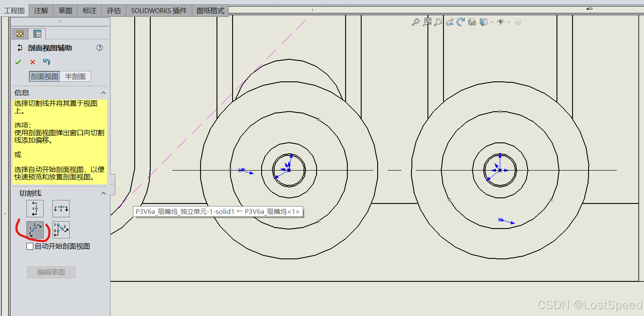
Task: Click the 编辑草图 button
Action: coord(51,272)
